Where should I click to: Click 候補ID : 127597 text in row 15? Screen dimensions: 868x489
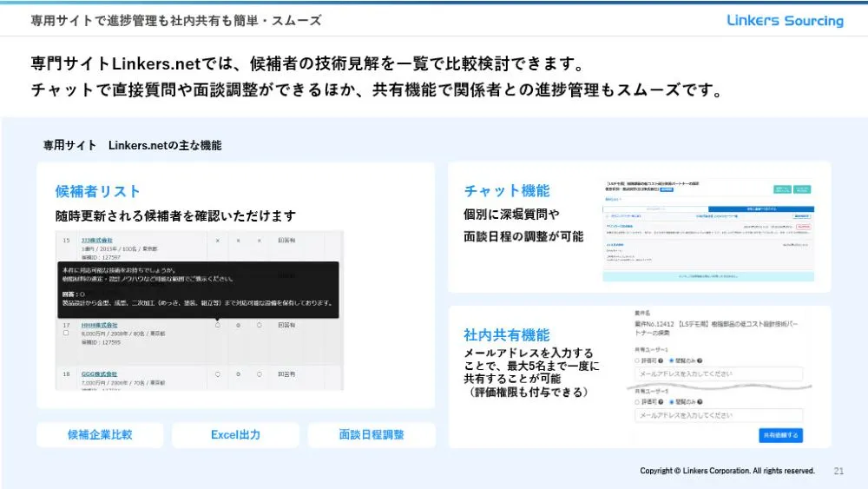101,257
